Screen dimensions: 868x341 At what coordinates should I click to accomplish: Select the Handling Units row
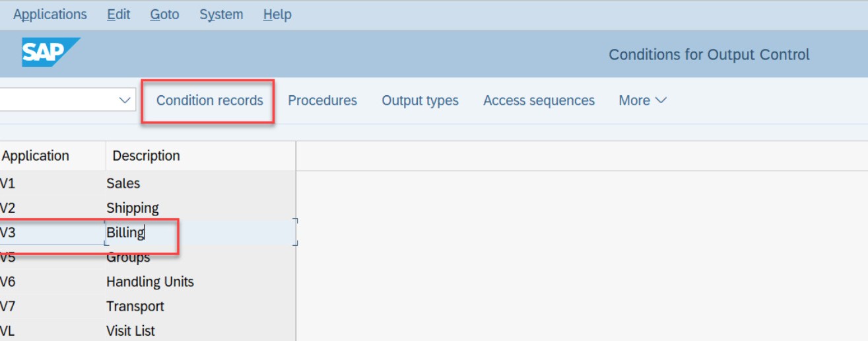(148, 282)
